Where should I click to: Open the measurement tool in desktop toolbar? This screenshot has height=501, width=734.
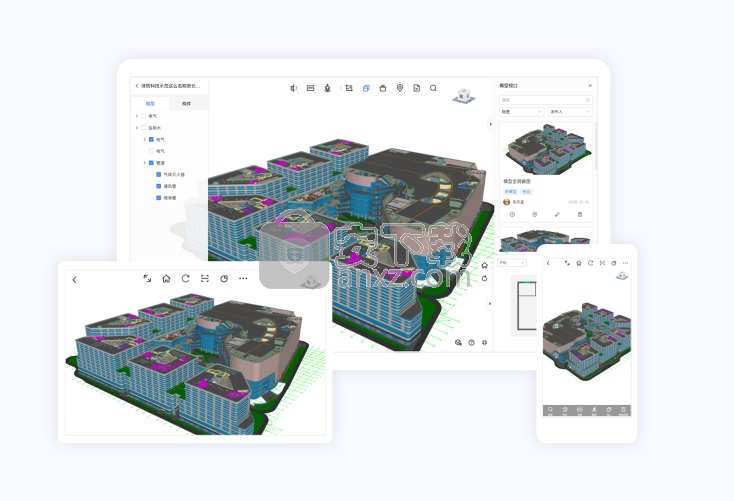tap(310, 88)
